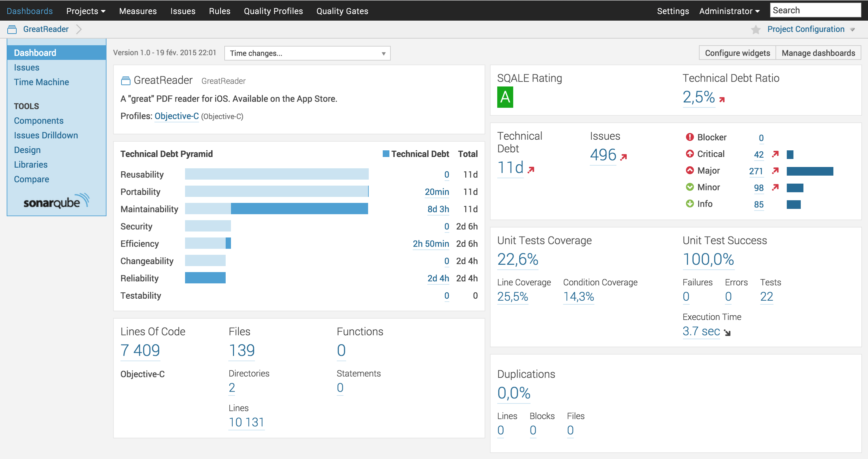Open the Time changes dropdown

click(307, 53)
